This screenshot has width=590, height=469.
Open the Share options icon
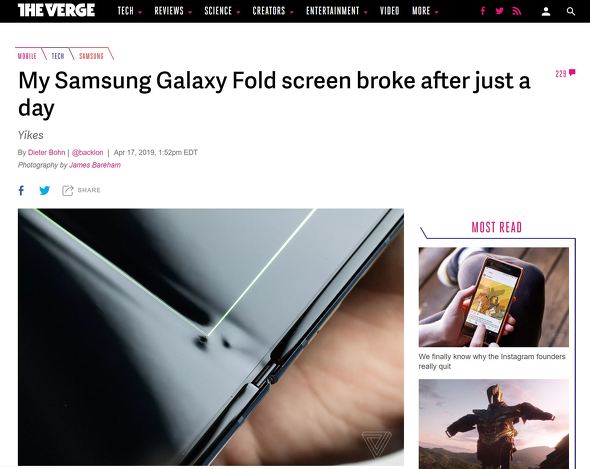click(68, 190)
